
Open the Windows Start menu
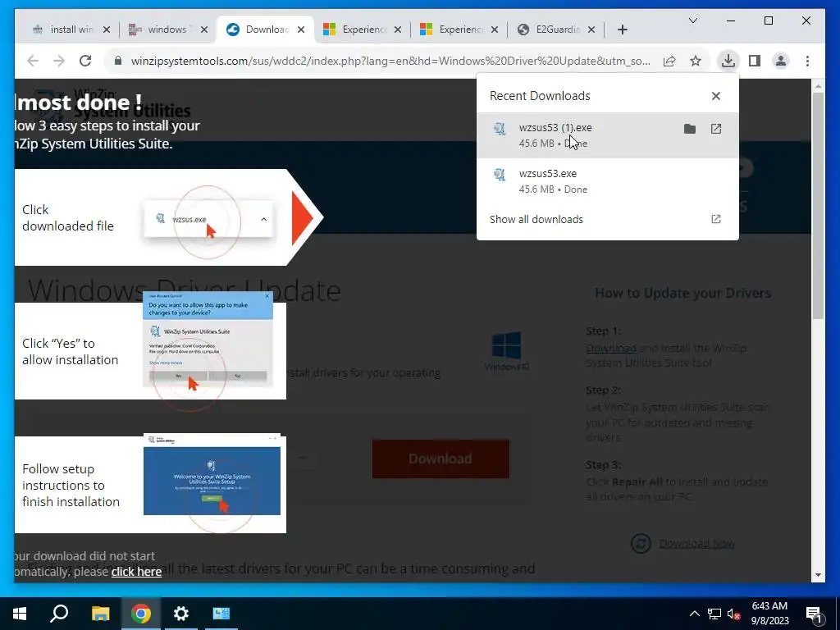coord(20,614)
